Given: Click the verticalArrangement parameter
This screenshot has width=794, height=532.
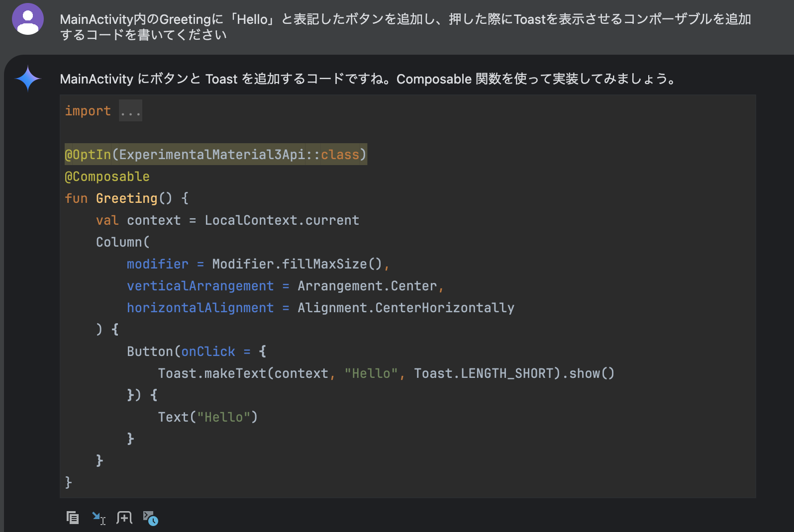Looking at the screenshot, I should pos(200,286).
